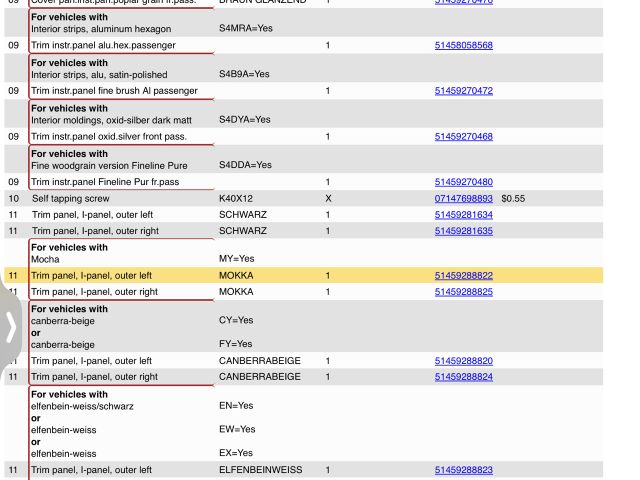
Task: Open Fineline Pur part 51459270480
Action: 463,182
